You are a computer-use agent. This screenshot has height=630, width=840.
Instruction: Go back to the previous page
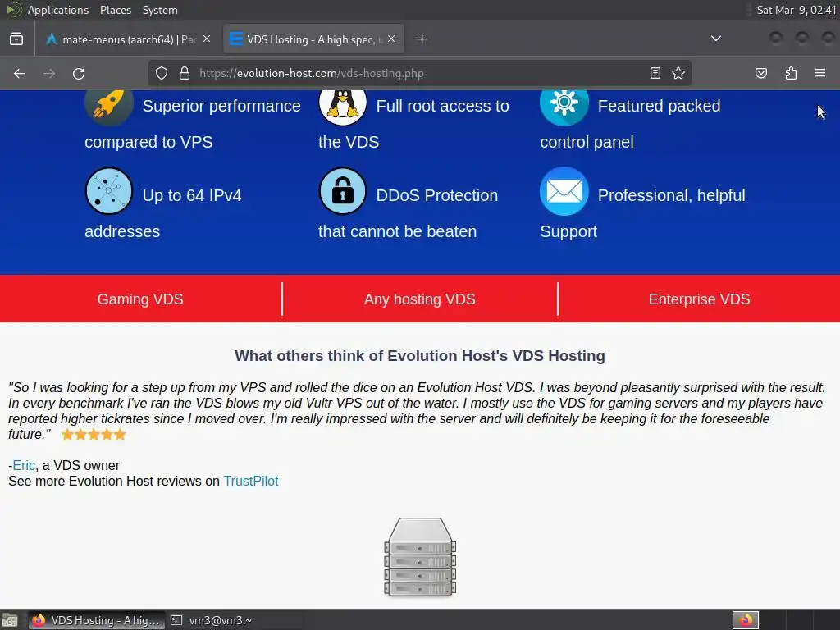[x=20, y=73]
